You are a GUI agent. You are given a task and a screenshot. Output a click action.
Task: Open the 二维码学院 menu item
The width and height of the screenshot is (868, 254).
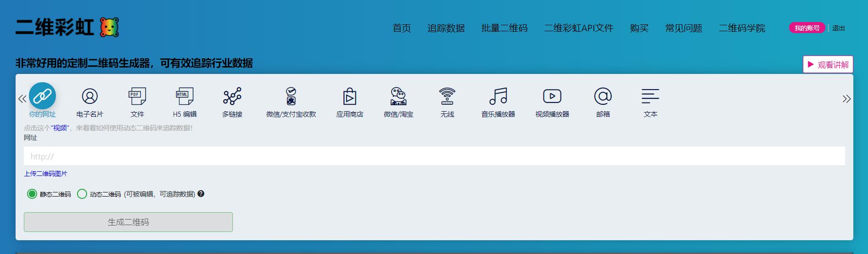[x=742, y=28]
